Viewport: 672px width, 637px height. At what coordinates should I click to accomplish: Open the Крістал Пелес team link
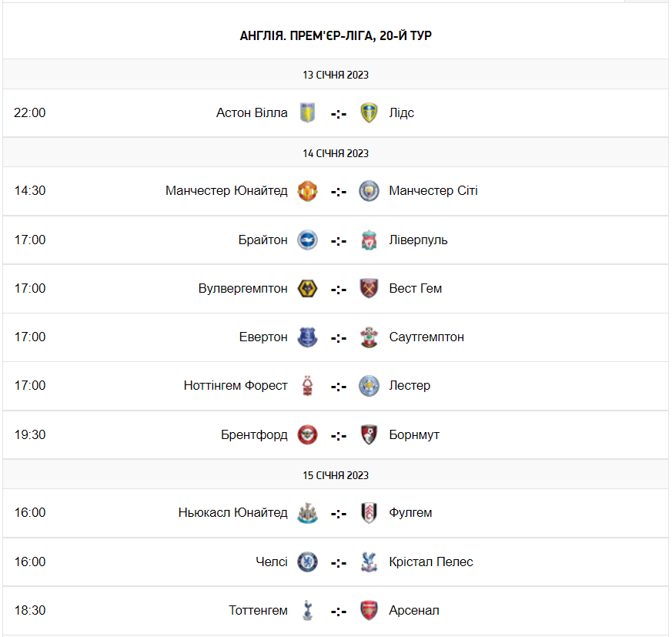431,562
